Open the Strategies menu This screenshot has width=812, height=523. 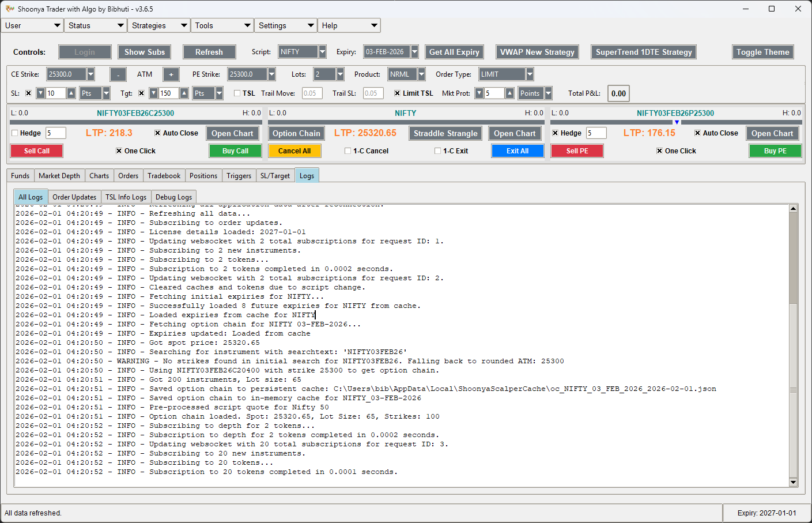[x=158, y=25]
